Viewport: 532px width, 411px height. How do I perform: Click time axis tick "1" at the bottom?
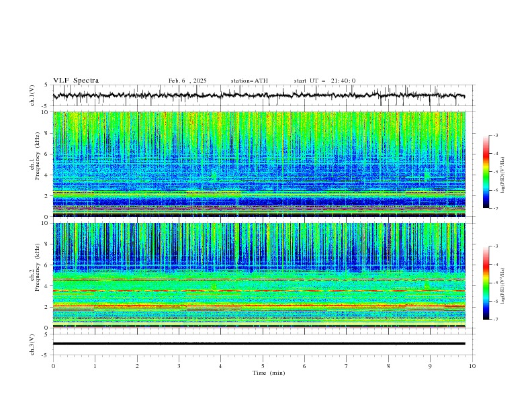point(95,366)
